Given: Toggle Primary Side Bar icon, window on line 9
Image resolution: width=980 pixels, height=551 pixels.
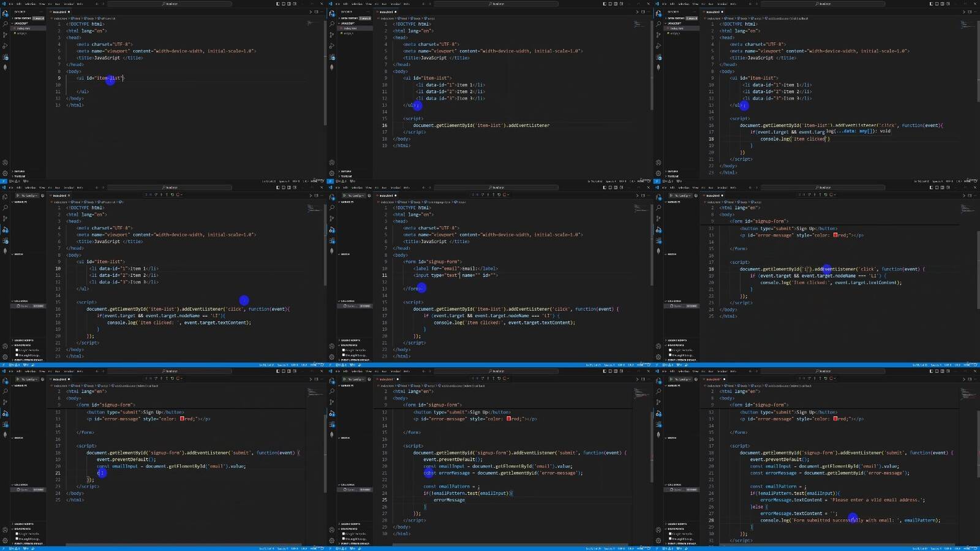Looking at the screenshot, I should pyautogui.click(x=277, y=4).
